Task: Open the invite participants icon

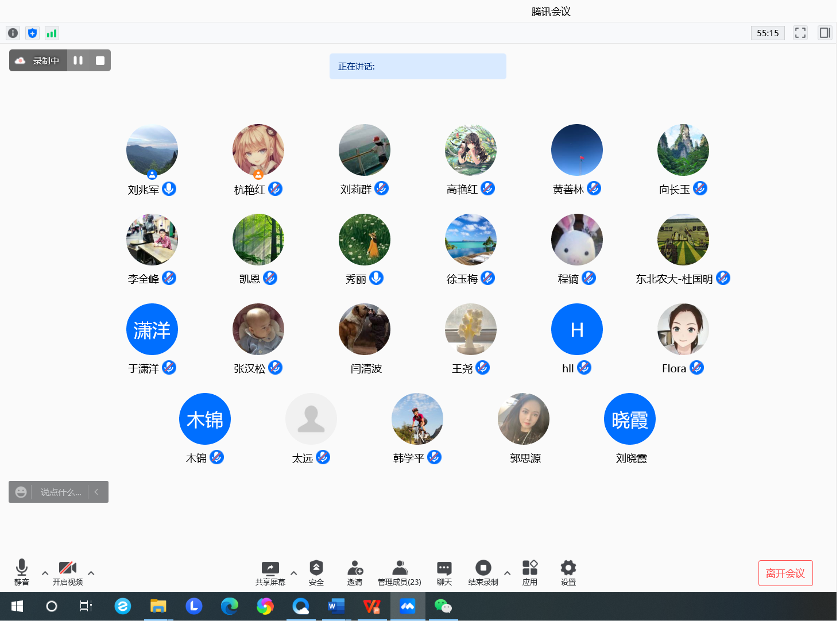Action: pos(355,572)
